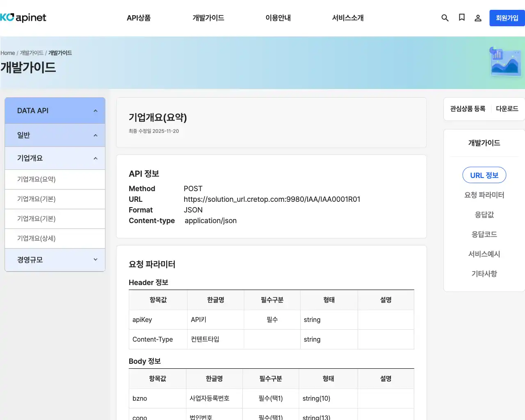Open the search icon in the header
The height and width of the screenshot is (420, 525).
(x=445, y=18)
